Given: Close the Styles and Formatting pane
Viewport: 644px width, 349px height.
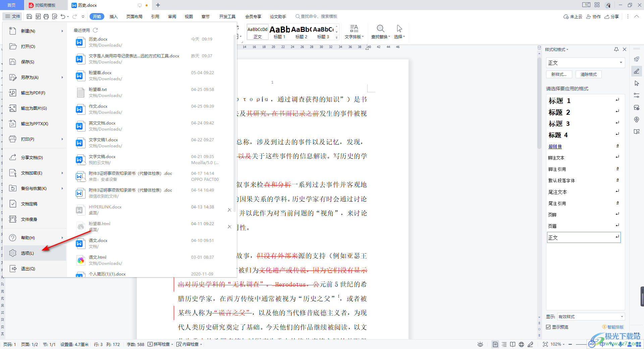Looking at the screenshot, I should click(625, 49).
